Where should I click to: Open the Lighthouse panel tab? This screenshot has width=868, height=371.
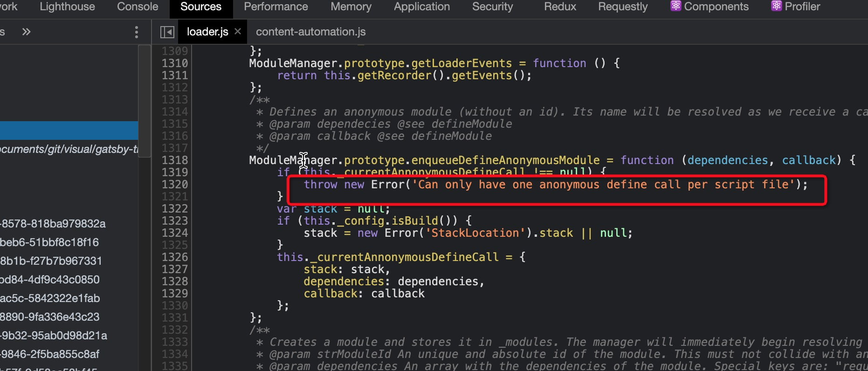(67, 7)
